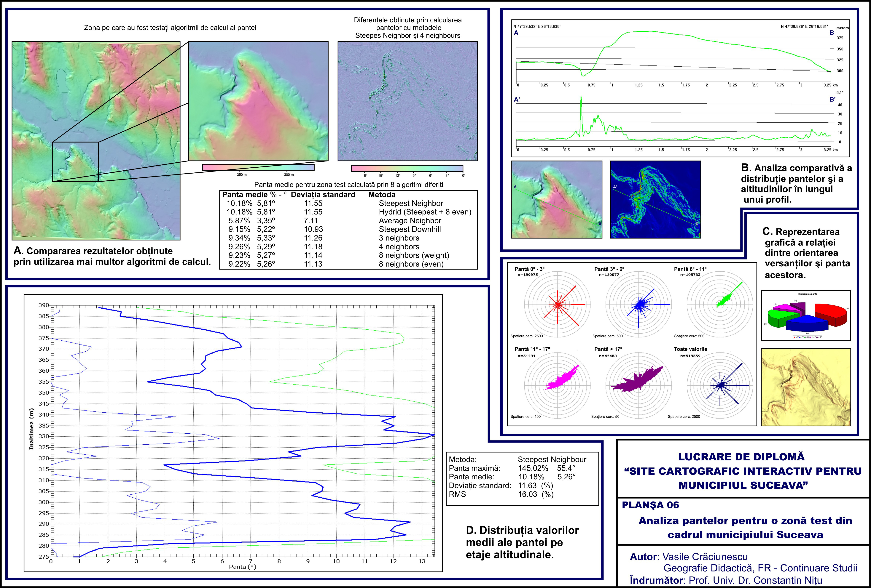Click the 'Toate valorile' rose diagram
The height and width of the screenshot is (588, 871).
point(720,385)
